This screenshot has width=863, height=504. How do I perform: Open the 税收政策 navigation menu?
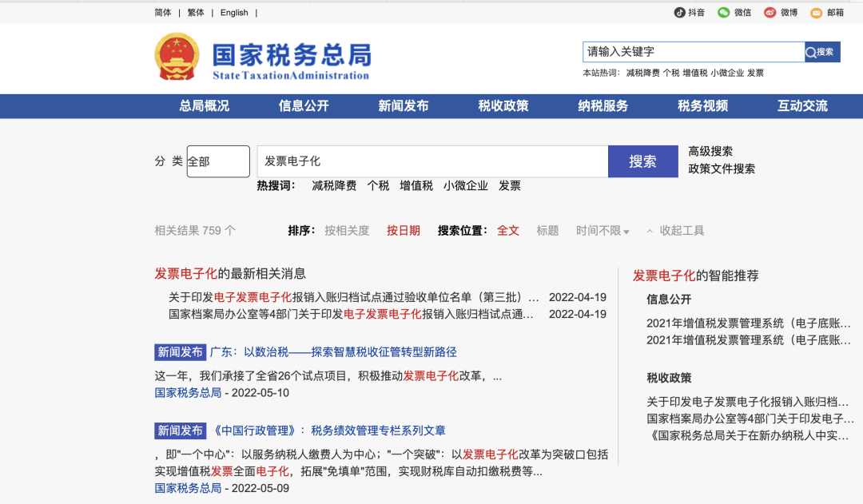point(501,105)
